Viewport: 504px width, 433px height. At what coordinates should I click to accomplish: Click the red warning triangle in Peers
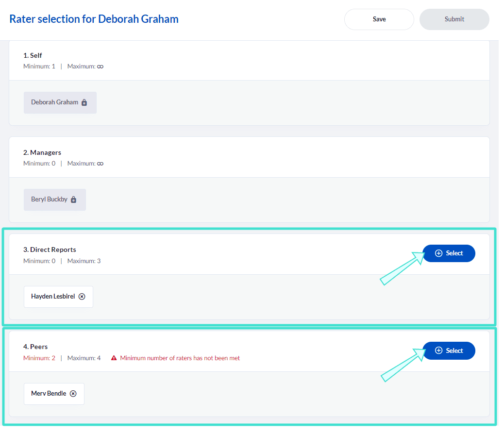pyautogui.click(x=114, y=358)
